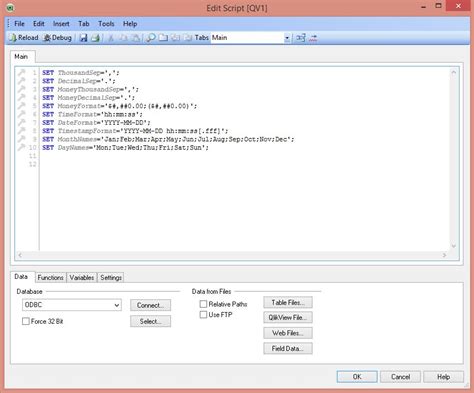The height and width of the screenshot is (393, 474).
Task: Open Search with magnifier icon
Action: click(151, 38)
